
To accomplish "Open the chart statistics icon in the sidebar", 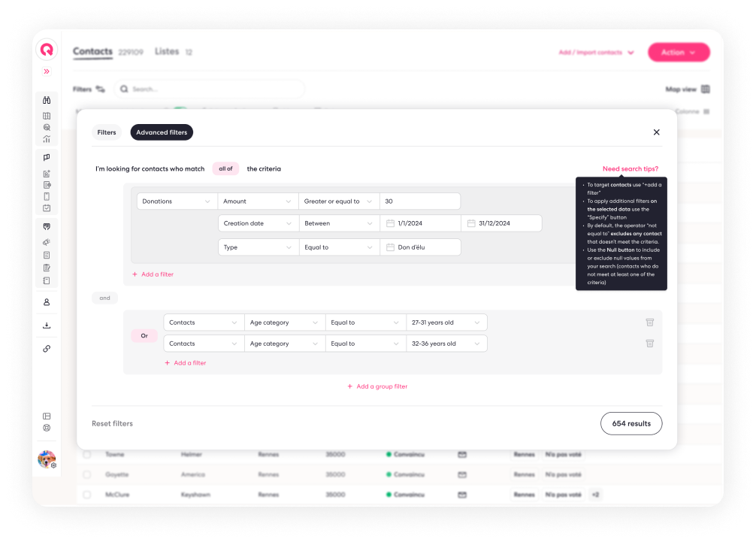I will [x=47, y=139].
